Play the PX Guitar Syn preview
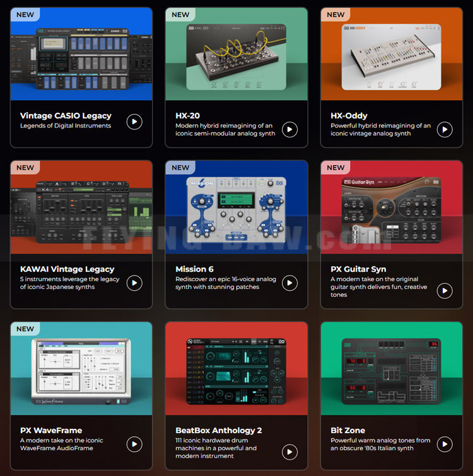The image size is (473, 476). click(x=445, y=291)
